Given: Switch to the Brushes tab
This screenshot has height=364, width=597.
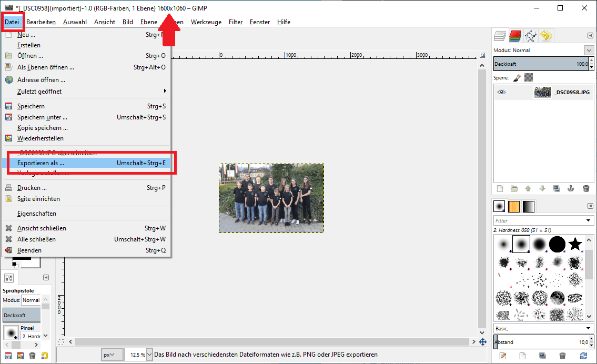Looking at the screenshot, I should 499,206.
